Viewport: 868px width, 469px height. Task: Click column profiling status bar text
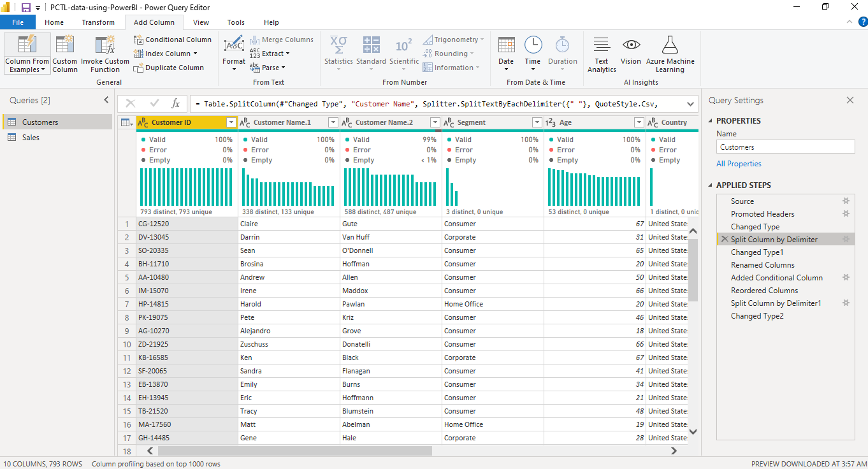coord(156,464)
